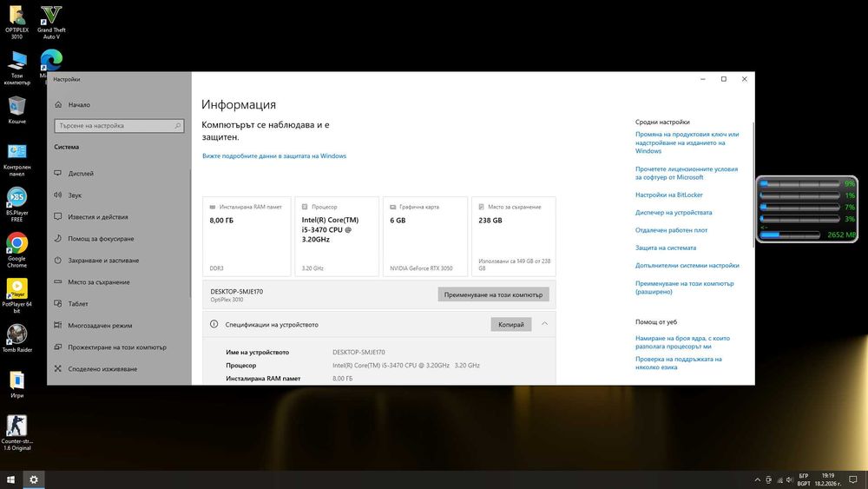Collapse Спецификации на устройството section
The image size is (868, 489).
(x=545, y=324)
